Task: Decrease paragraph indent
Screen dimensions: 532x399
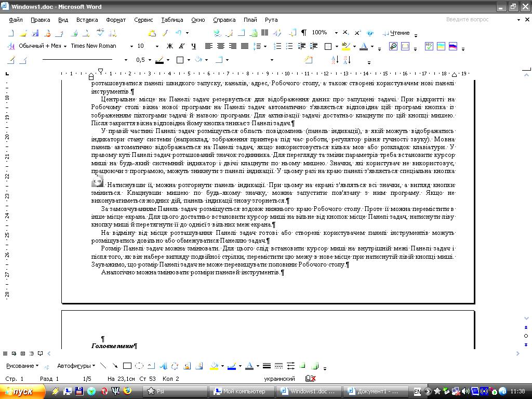Action: [x=301, y=46]
